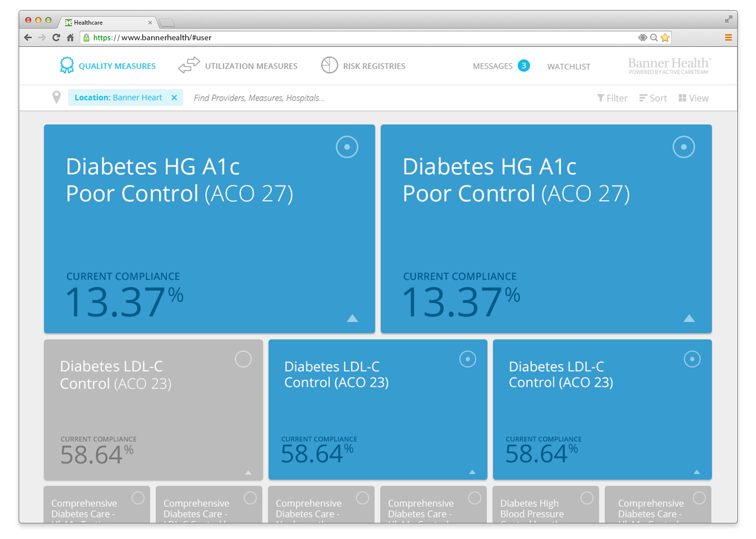
Task: Expand the gray Diabetes LDL-C card's triangle
Action: pos(248,473)
